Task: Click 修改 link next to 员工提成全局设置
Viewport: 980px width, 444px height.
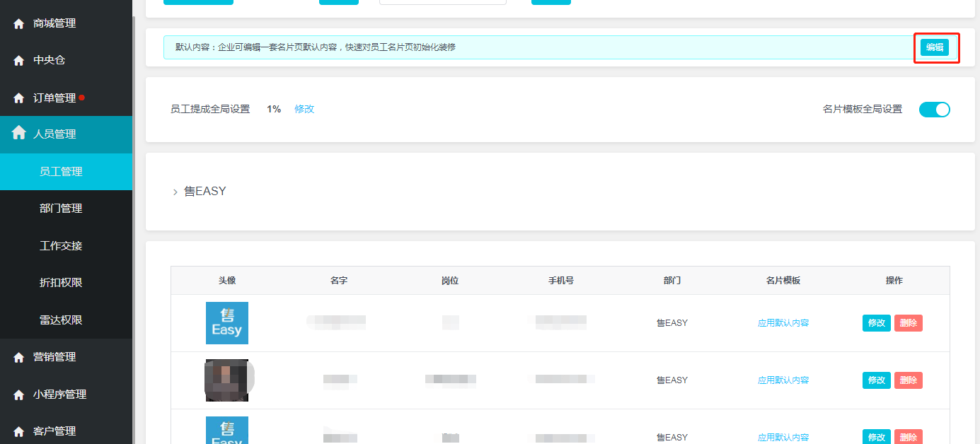Action: [x=304, y=109]
